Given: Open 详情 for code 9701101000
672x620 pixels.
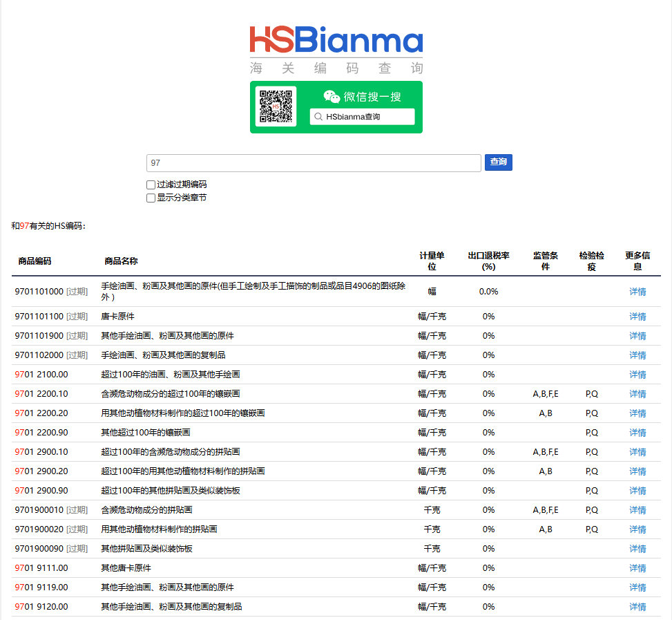Looking at the screenshot, I should point(637,292).
